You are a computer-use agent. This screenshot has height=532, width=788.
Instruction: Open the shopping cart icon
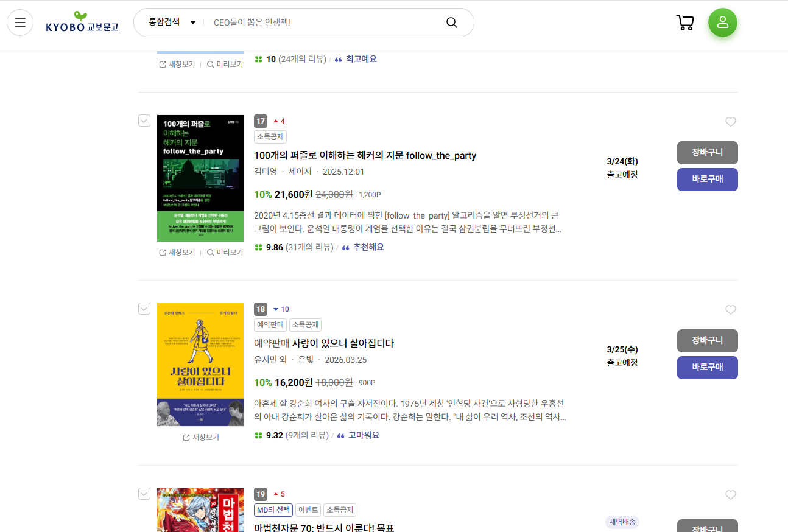click(x=685, y=23)
